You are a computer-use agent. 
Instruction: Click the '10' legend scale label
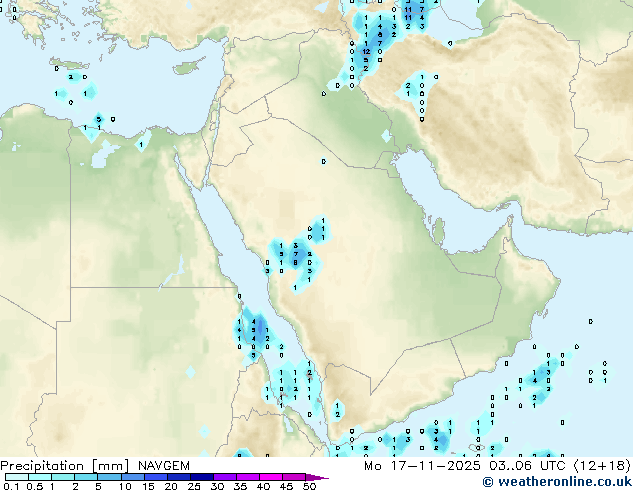pyautogui.click(x=125, y=486)
